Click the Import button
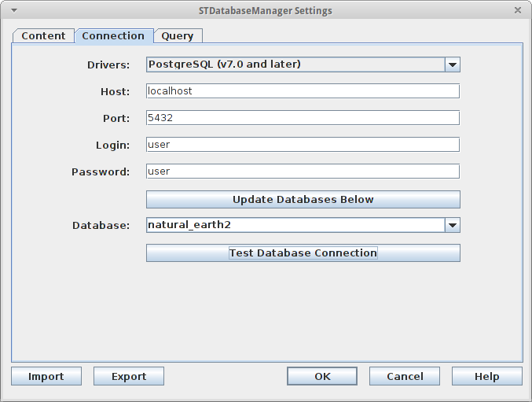The image size is (532, 402). 46,376
